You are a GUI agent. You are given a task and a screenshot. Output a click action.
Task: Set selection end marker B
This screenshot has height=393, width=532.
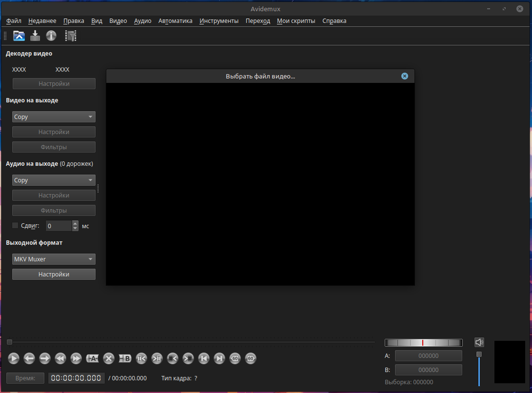125,358
